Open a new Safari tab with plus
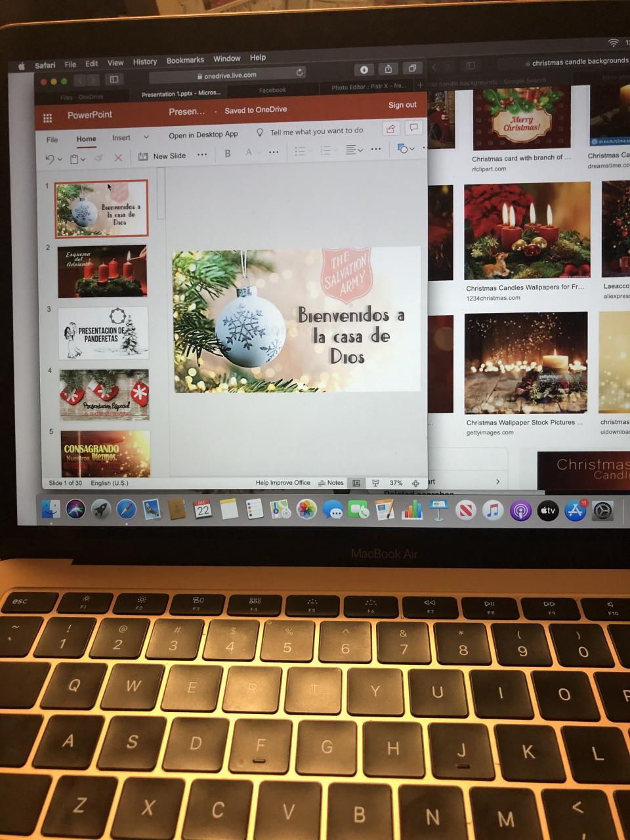 click(420, 85)
